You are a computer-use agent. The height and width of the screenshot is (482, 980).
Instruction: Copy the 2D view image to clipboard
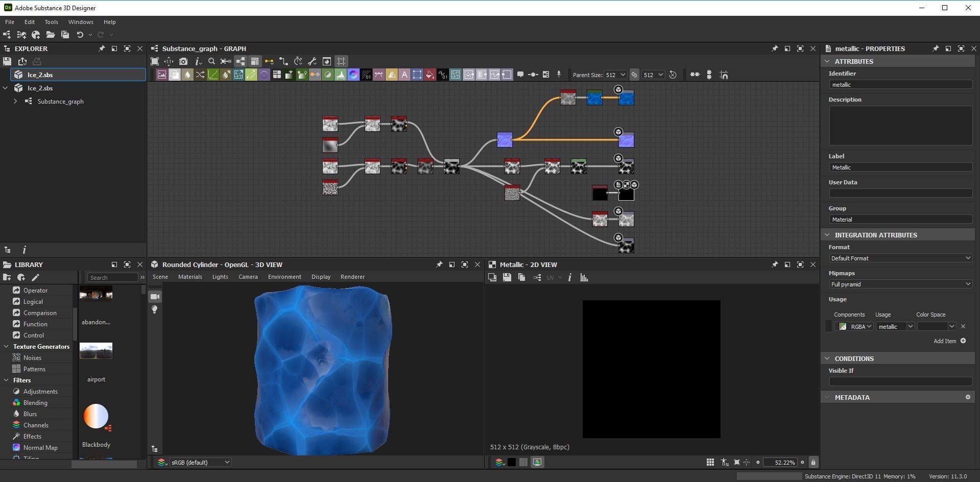pos(521,277)
